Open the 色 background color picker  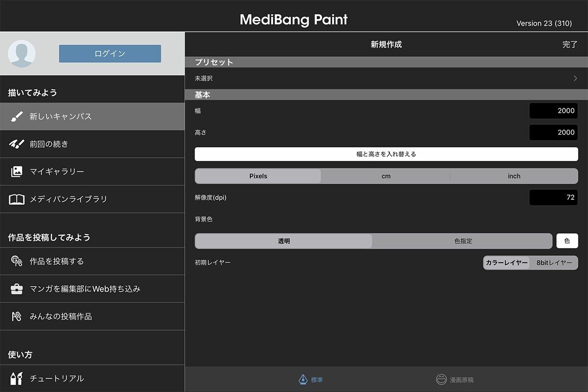click(x=567, y=241)
